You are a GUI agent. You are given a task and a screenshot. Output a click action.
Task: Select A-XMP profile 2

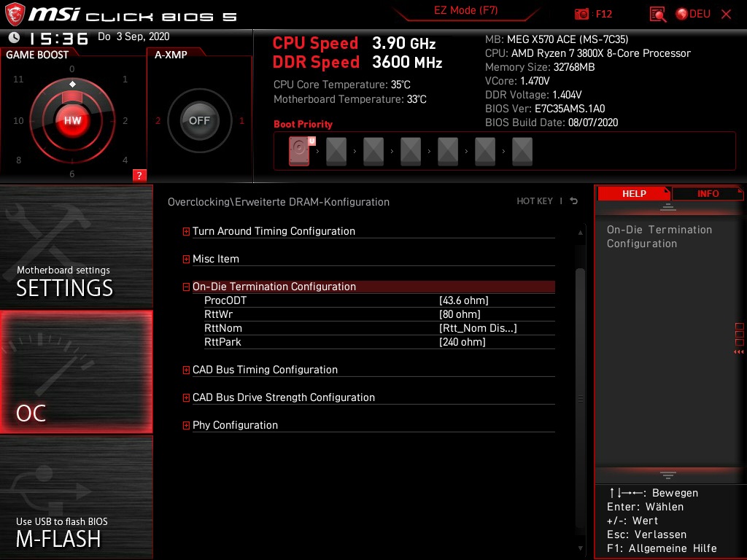click(158, 120)
